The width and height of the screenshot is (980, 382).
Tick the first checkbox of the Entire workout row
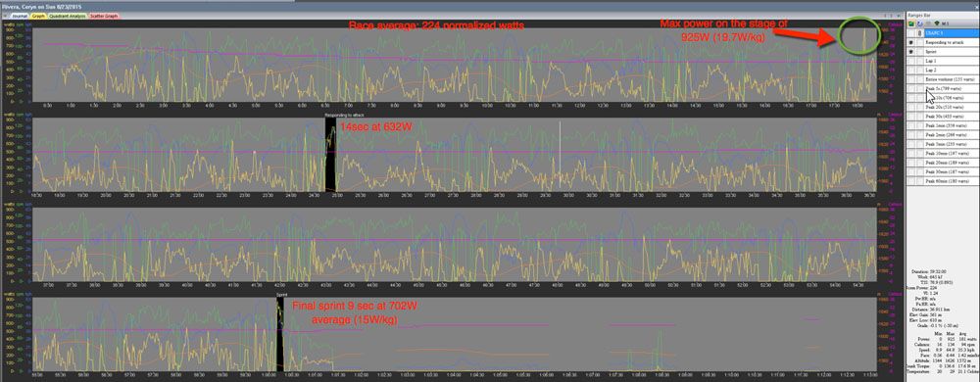(910, 79)
